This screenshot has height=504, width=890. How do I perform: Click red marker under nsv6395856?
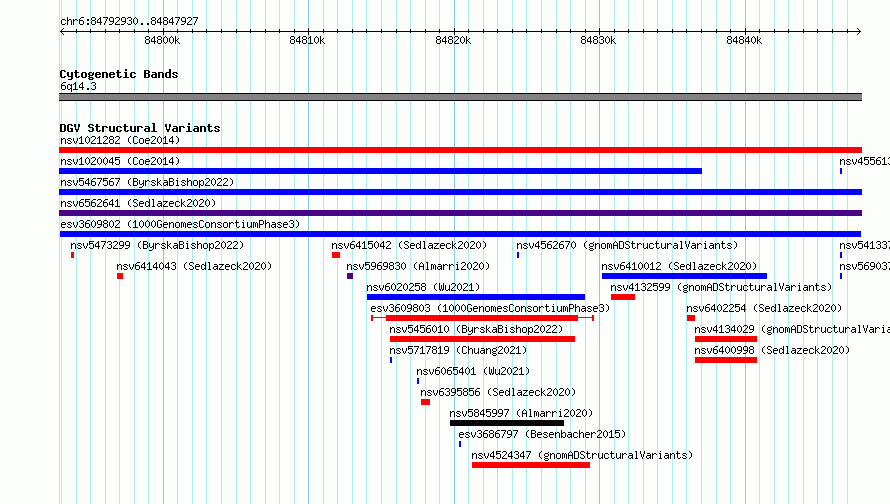(x=425, y=402)
